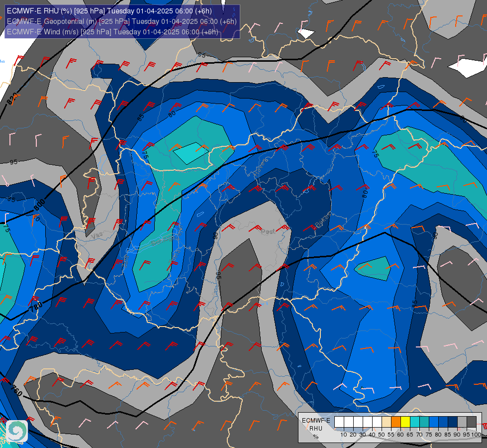Click the light gray 90-95 legend swatch
Viewport: 487px width, 448px height.
(x=462, y=422)
